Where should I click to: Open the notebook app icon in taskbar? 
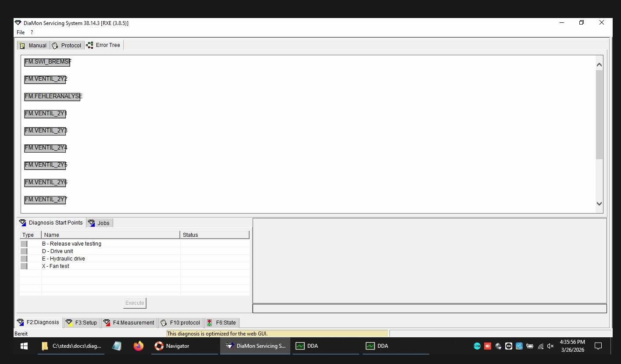coord(117,346)
